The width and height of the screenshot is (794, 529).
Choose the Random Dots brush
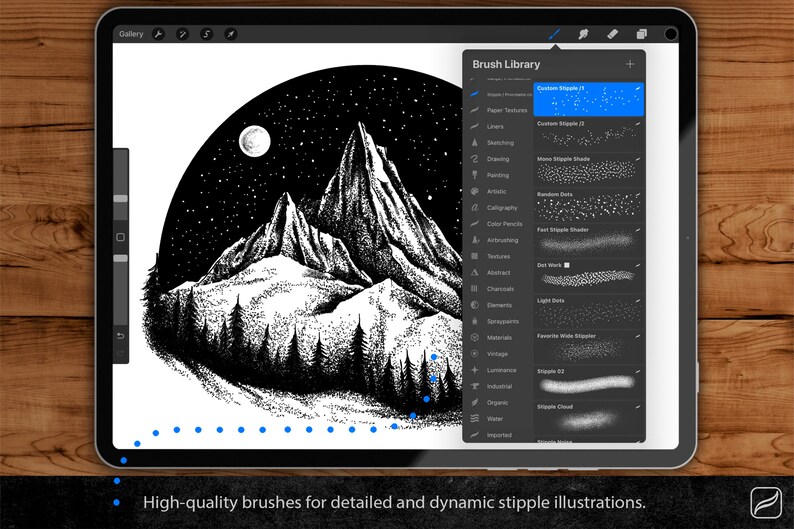(x=588, y=206)
